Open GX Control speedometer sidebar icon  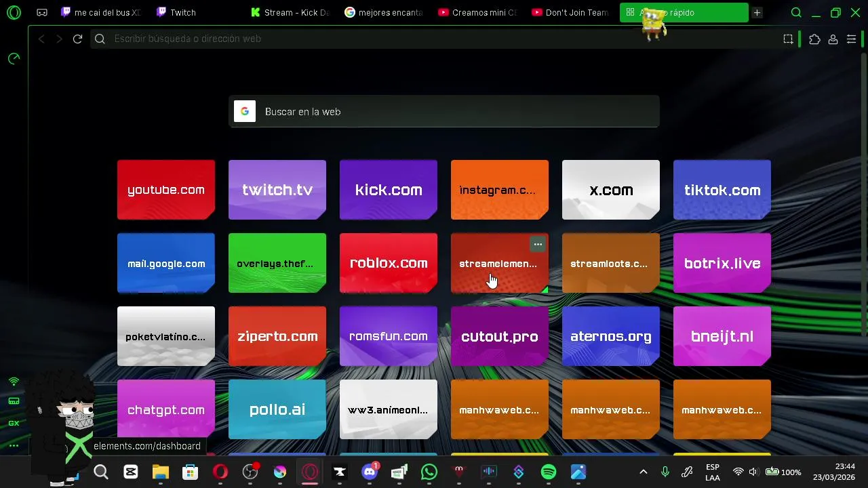click(x=14, y=59)
